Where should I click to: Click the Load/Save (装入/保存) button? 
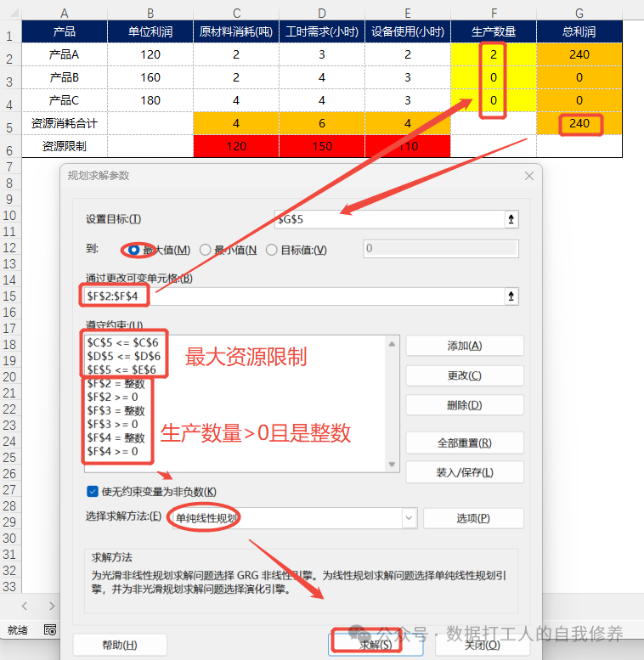tap(464, 472)
